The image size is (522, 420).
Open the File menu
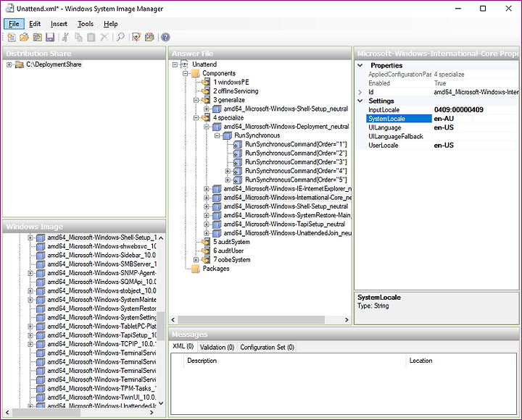(14, 24)
